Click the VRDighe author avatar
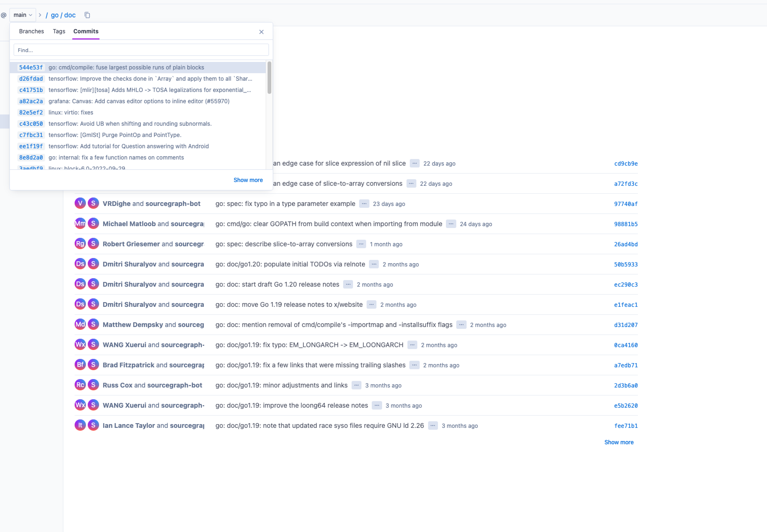 tap(80, 203)
